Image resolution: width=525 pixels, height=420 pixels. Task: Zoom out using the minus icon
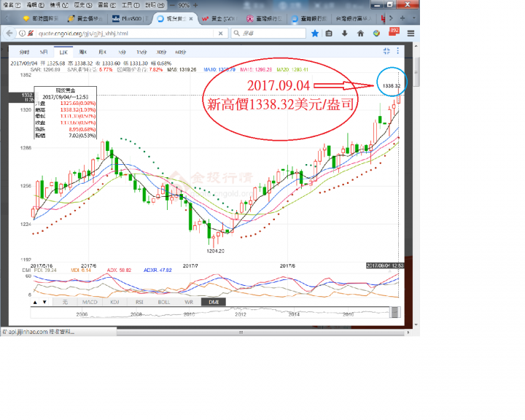coord(172,5)
